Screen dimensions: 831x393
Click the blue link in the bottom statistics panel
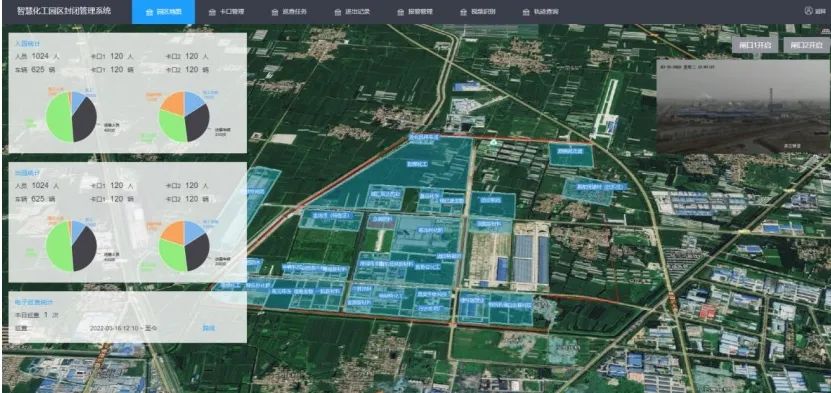pyautogui.click(x=209, y=328)
